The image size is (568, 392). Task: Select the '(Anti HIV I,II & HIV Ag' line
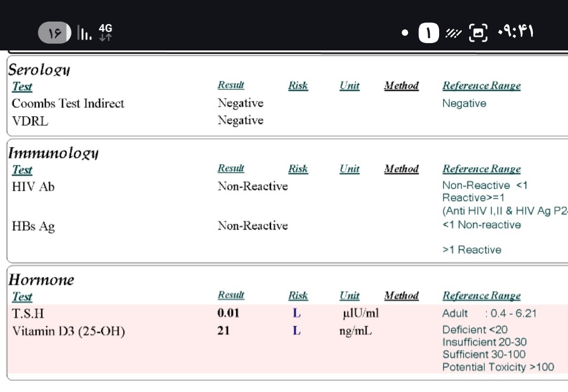(505, 211)
